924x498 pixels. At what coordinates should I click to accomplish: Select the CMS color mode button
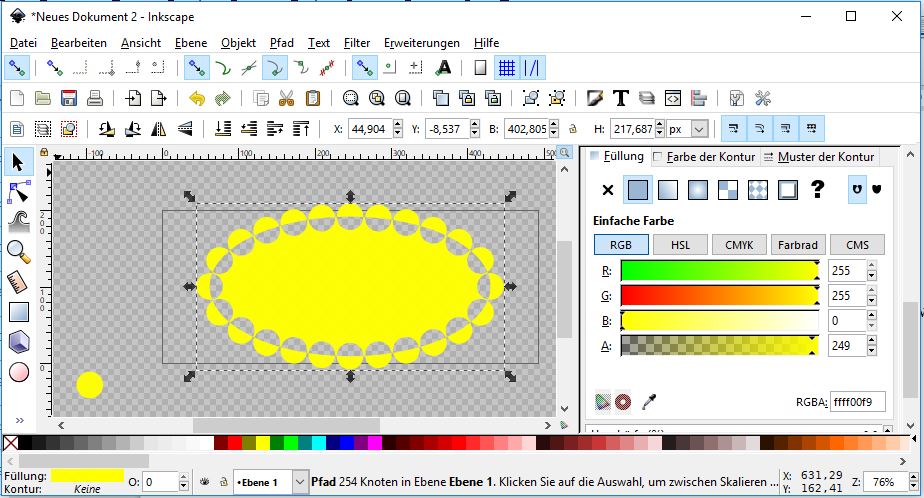pos(857,245)
